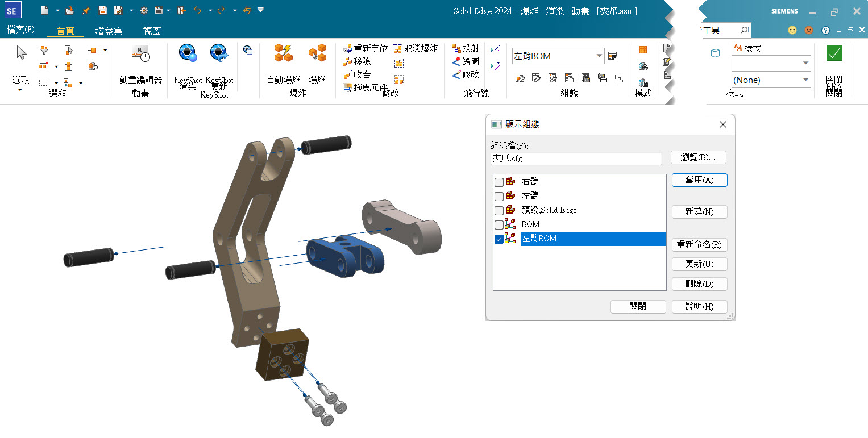The image size is (868, 438).
Task: Open the customize quick access toolbar arrow
Action: 260,10
